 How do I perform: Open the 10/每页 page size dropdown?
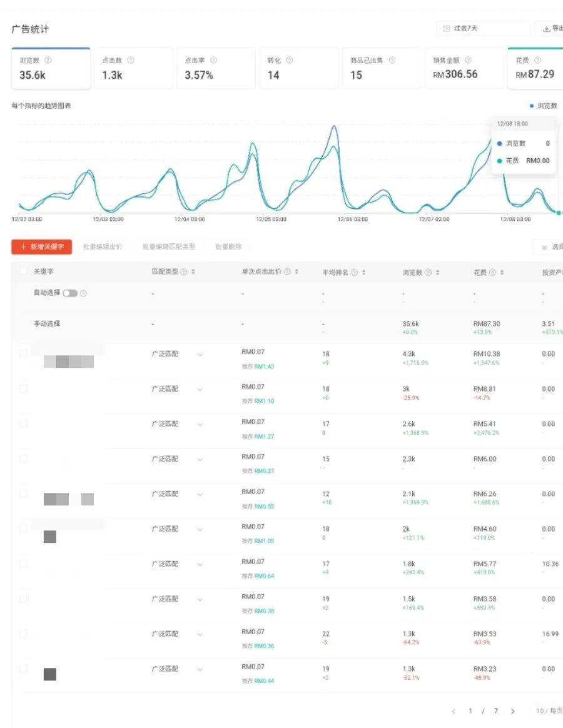pyautogui.click(x=549, y=711)
